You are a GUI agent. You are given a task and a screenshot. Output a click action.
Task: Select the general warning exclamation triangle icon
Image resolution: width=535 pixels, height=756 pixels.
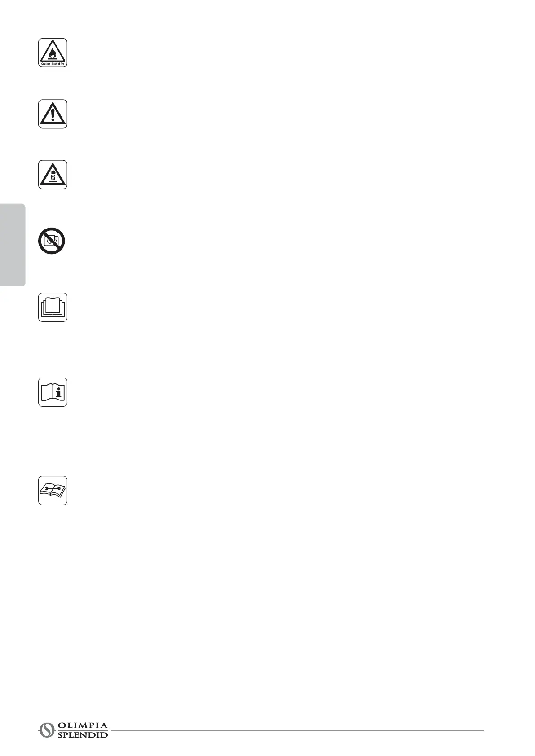[x=53, y=114]
